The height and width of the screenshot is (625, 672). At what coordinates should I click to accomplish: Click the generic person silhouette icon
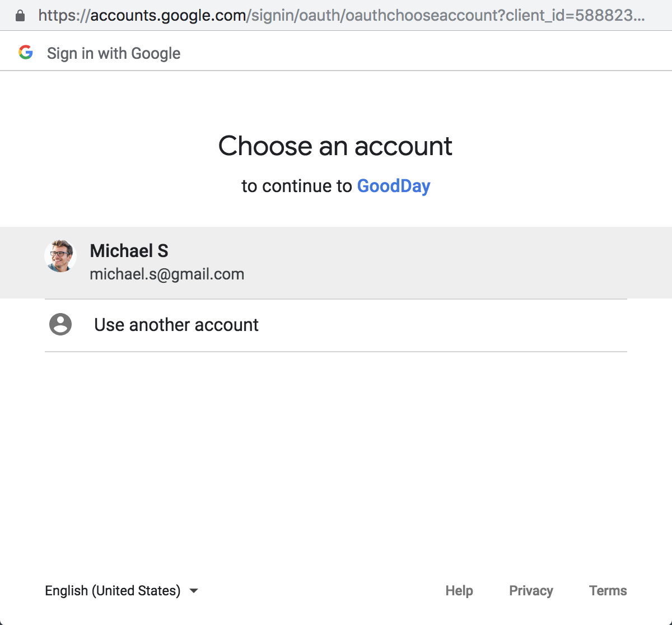[60, 324]
